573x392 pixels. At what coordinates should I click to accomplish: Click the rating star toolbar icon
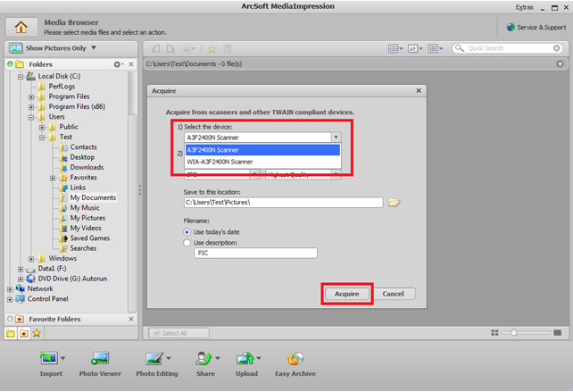[x=212, y=48]
